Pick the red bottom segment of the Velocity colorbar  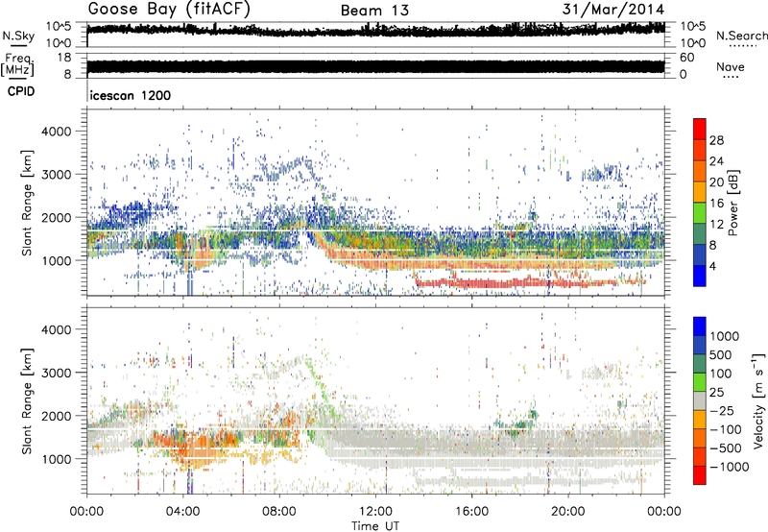[x=700, y=475]
